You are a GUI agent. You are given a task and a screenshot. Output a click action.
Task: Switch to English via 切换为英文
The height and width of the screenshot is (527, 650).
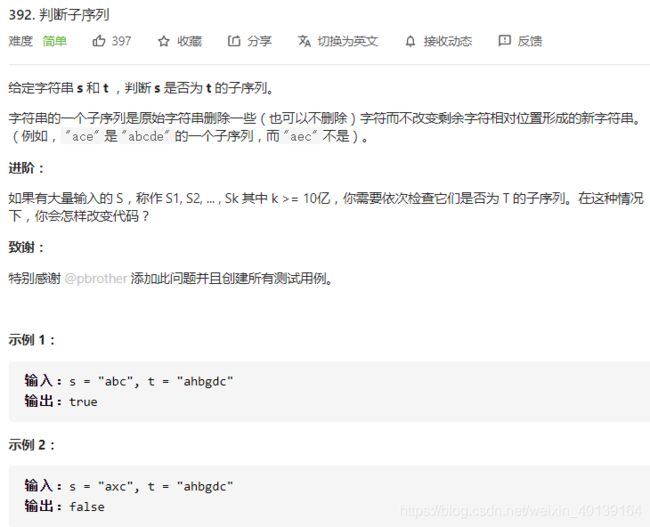point(348,41)
